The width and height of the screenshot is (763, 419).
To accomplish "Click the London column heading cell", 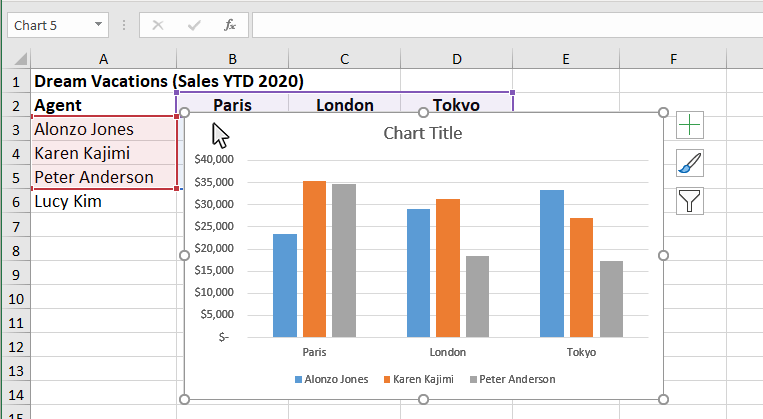I will click(x=344, y=104).
